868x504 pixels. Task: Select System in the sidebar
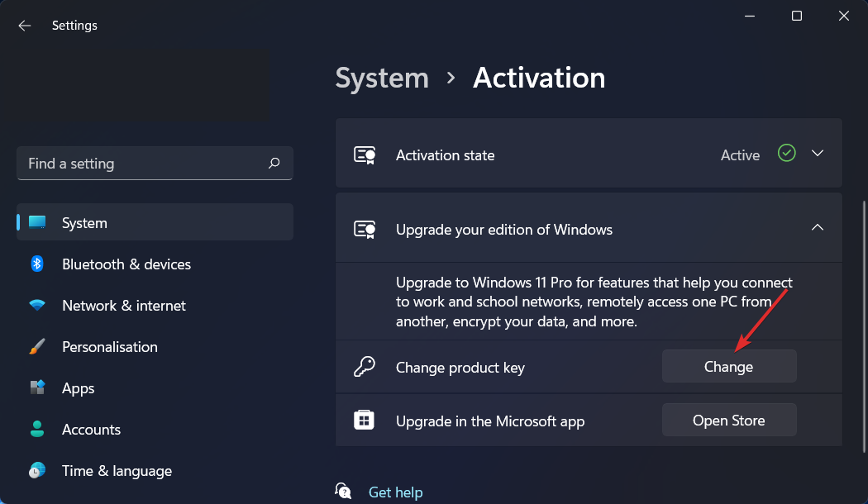point(85,222)
